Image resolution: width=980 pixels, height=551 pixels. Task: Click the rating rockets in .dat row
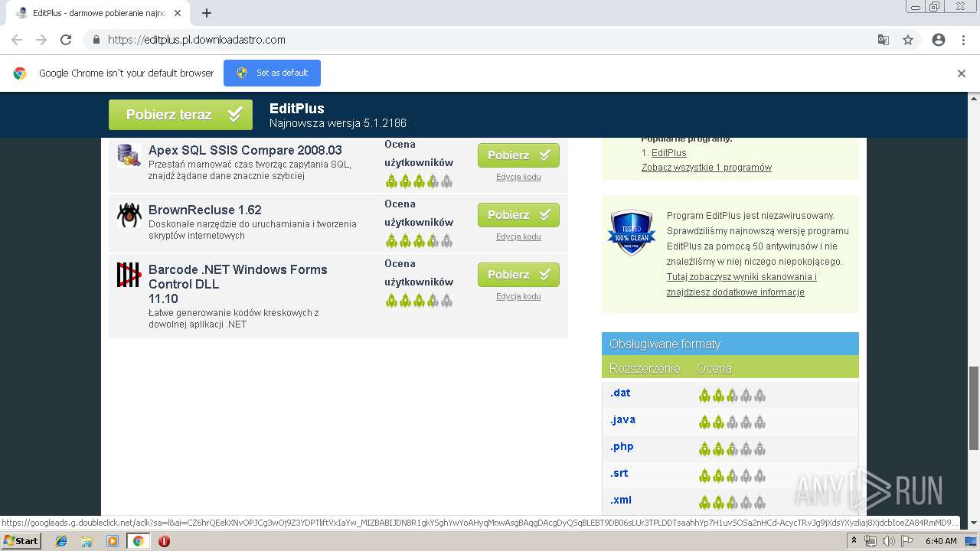[x=732, y=396]
